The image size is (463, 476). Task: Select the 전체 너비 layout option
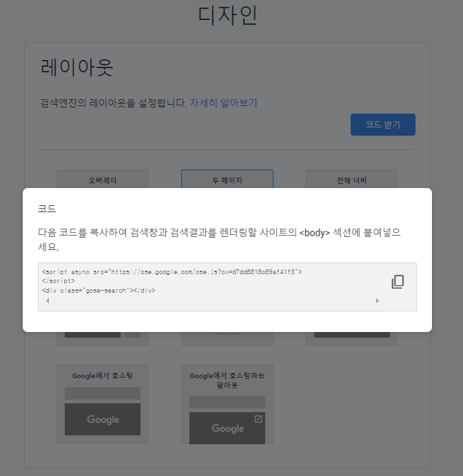(x=351, y=180)
